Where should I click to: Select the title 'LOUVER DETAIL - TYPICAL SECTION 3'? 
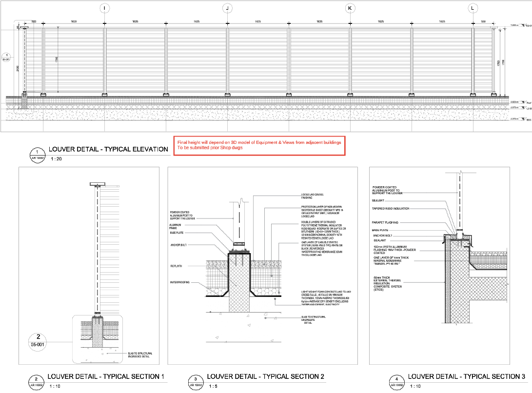coord(467,376)
